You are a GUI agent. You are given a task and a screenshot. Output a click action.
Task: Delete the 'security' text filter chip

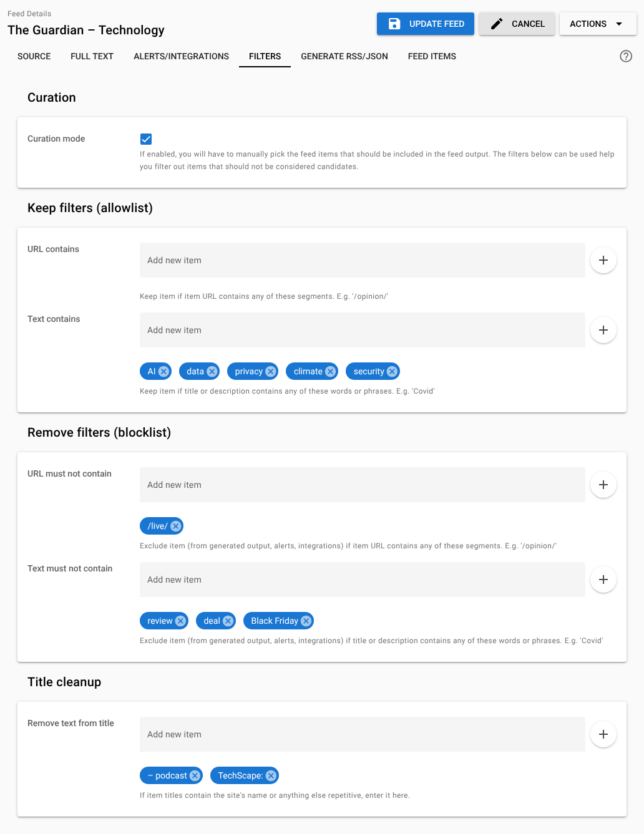[x=392, y=371]
